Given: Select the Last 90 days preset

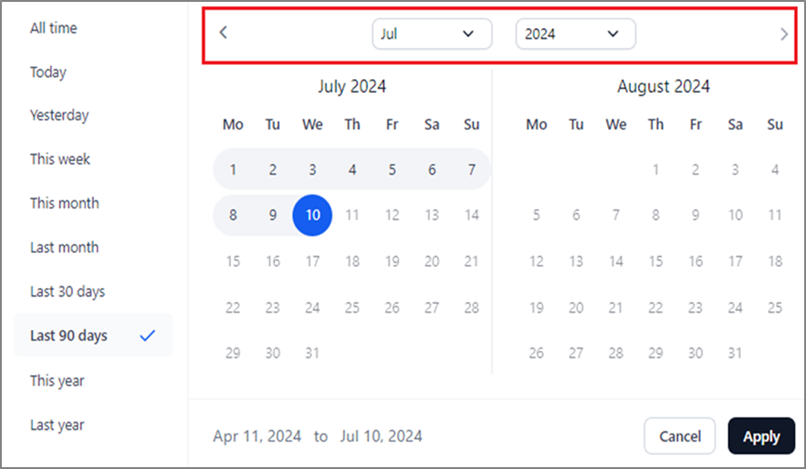Looking at the screenshot, I should point(93,335).
